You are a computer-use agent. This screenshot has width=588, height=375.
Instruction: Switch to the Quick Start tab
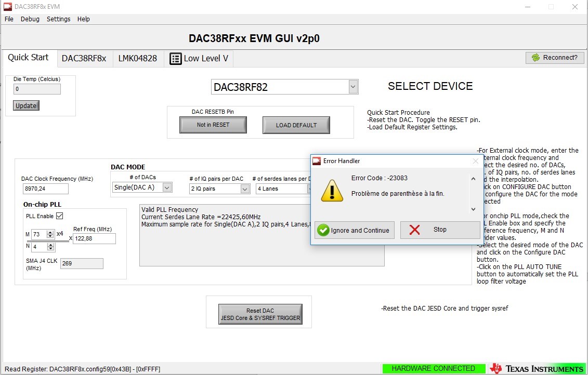[29, 58]
